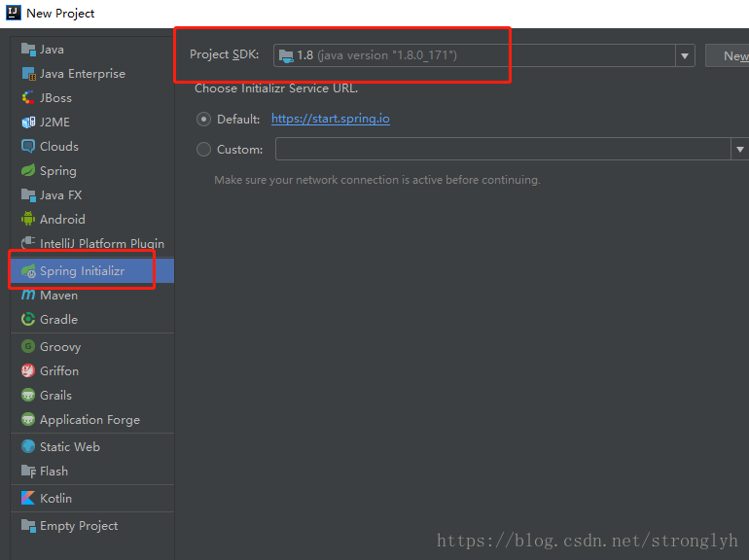749x560 pixels.
Task: Click the Project SDK: label
Action: pyautogui.click(x=225, y=54)
